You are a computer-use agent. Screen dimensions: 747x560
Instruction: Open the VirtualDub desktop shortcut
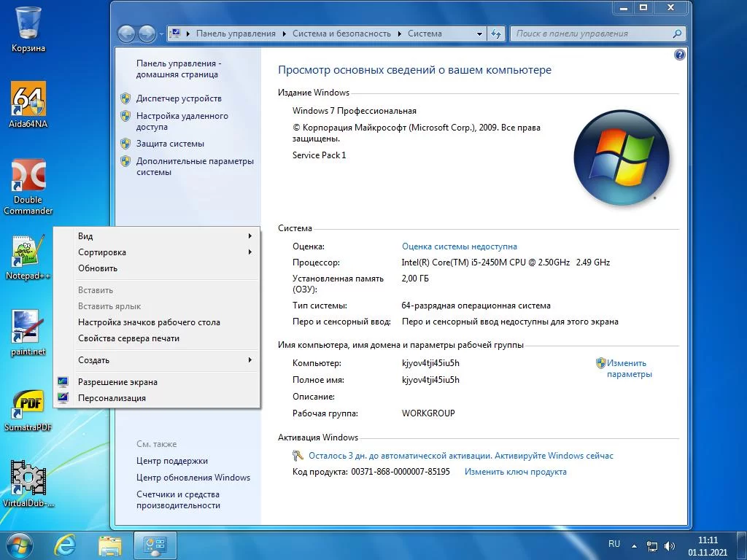(28, 478)
